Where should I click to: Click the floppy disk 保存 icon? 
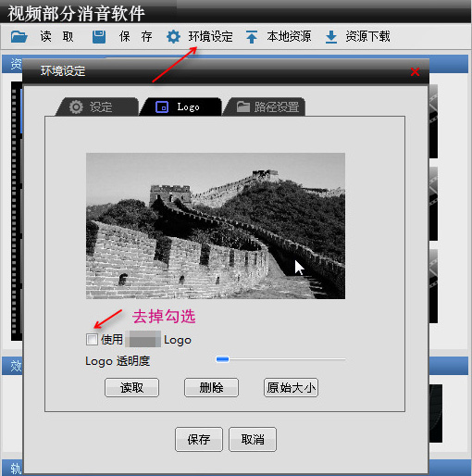tap(99, 37)
